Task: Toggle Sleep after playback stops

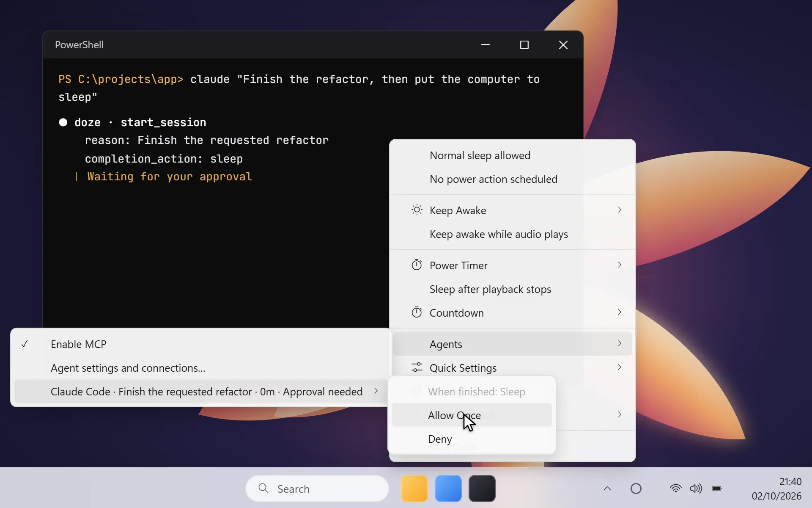Action: point(513,289)
